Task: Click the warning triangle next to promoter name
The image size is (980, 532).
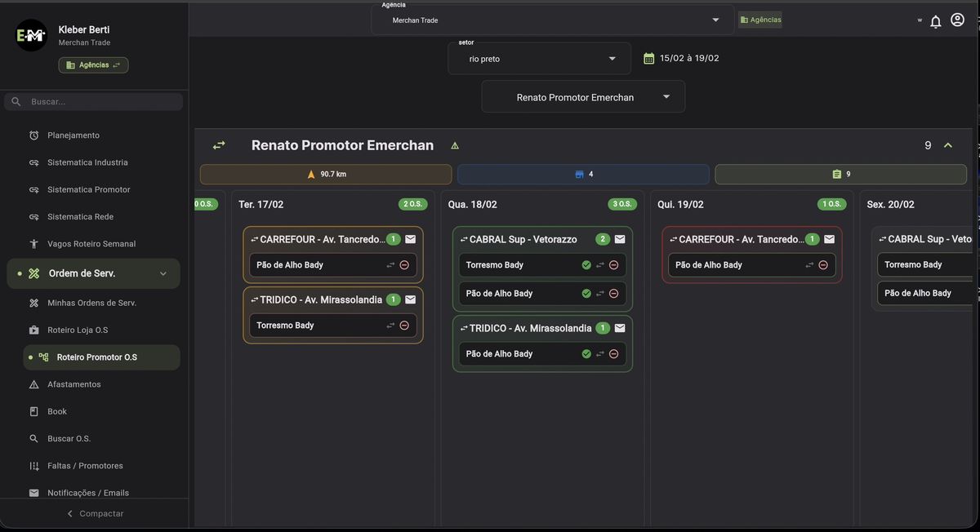Action: pos(455,146)
